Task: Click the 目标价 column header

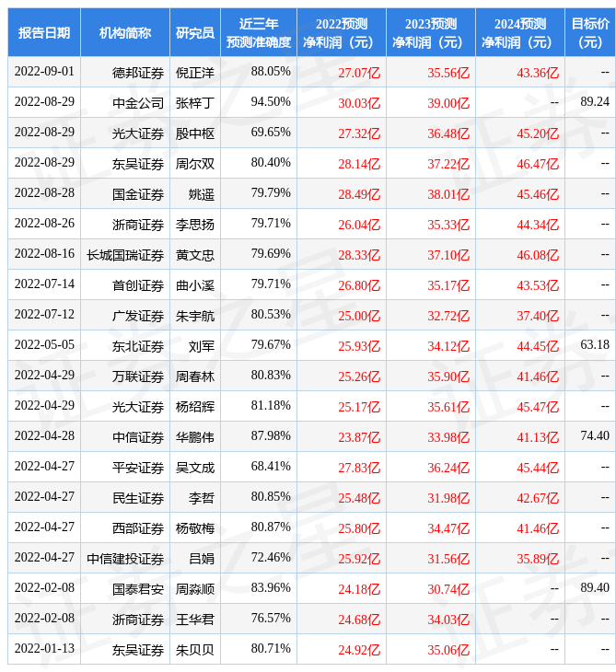Action: (x=590, y=32)
